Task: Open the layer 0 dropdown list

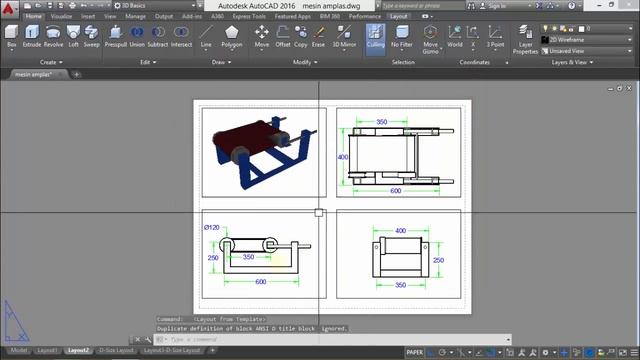Action: coord(587,28)
